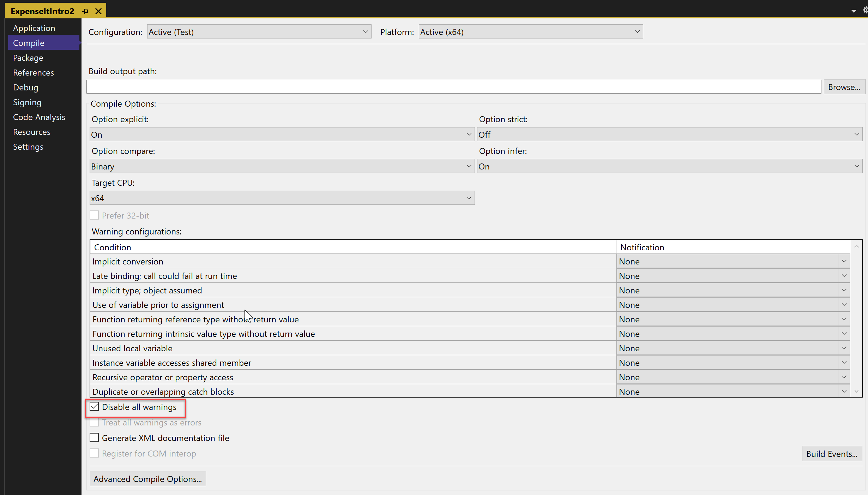Viewport: 868px width, 495px height.
Task: Open References settings section
Action: tap(34, 72)
